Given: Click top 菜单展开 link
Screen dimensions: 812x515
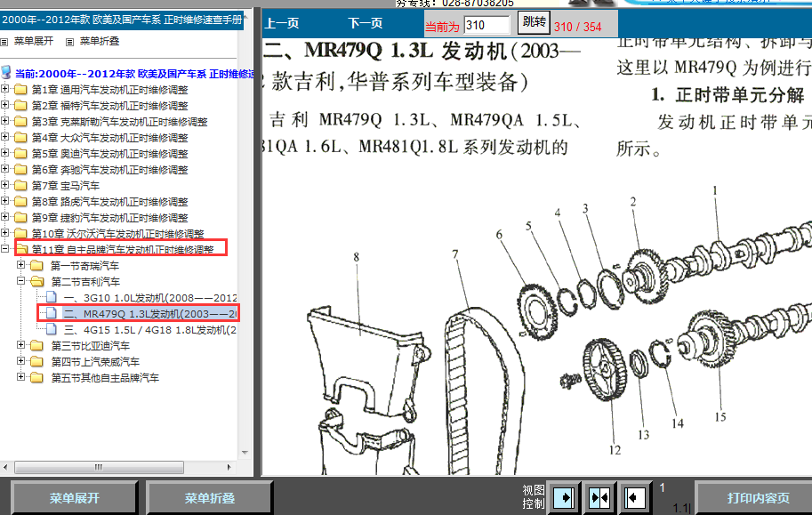Looking at the screenshot, I should coord(34,41).
